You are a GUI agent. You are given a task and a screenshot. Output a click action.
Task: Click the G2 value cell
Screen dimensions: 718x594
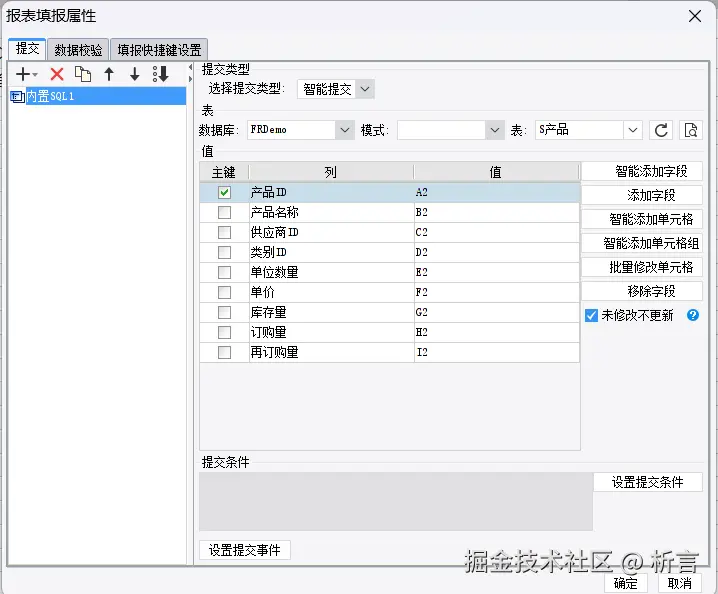(497, 312)
